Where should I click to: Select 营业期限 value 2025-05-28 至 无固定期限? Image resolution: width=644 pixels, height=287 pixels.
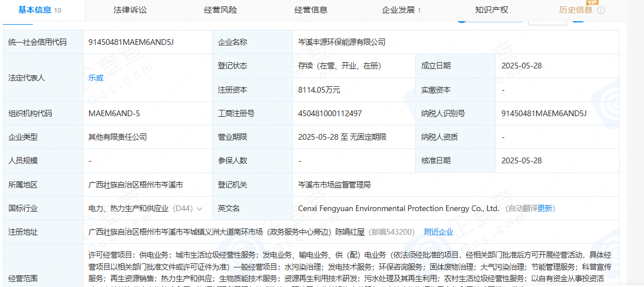(342, 137)
